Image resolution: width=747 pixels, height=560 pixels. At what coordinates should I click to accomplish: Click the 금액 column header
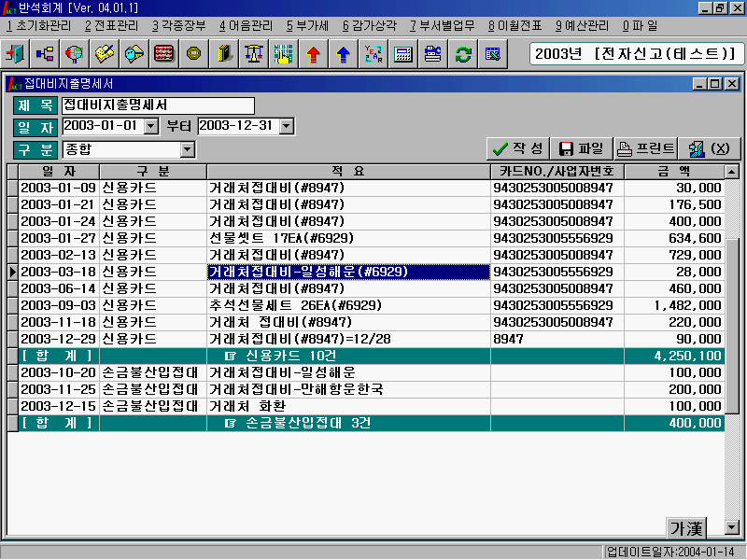pyautogui.click(x=674, y=172)
